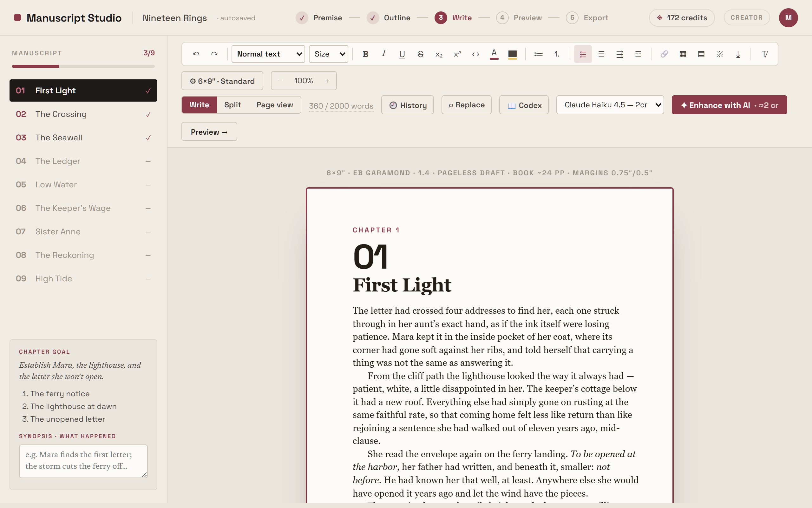Click the Nineteen Rings project title

[174, 18]
